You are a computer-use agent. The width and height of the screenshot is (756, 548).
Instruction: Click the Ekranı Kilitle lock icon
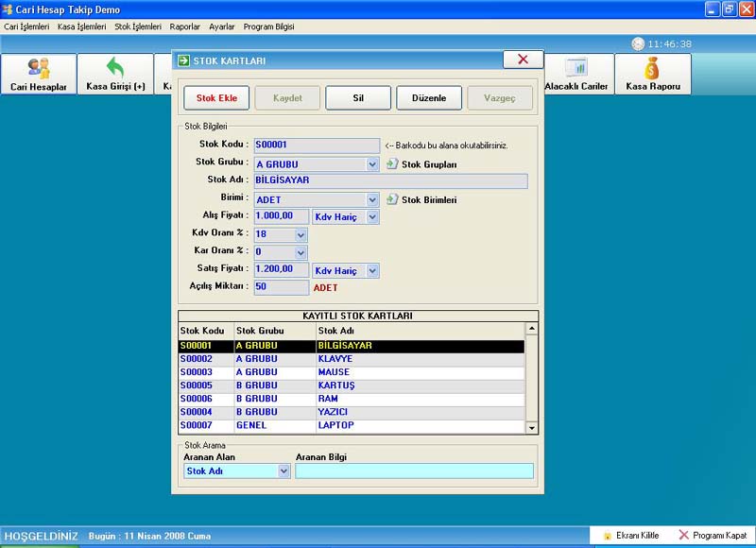tap(607, 536)
